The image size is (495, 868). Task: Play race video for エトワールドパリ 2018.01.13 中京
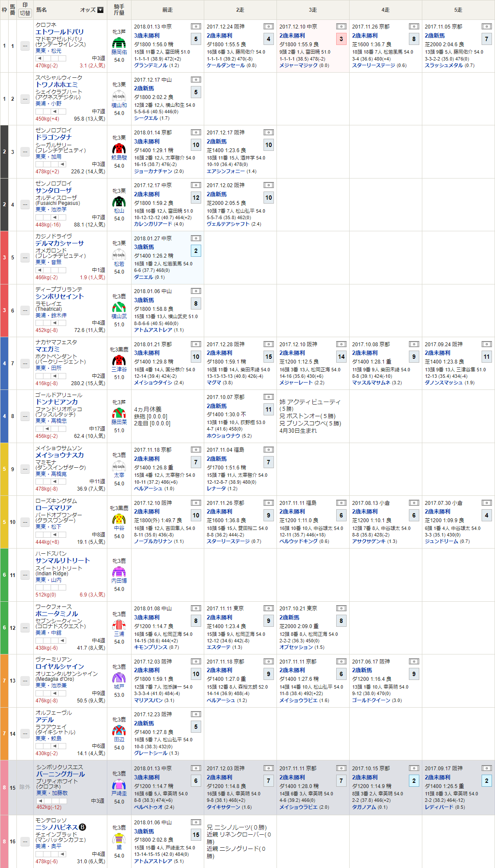point(196,27)
